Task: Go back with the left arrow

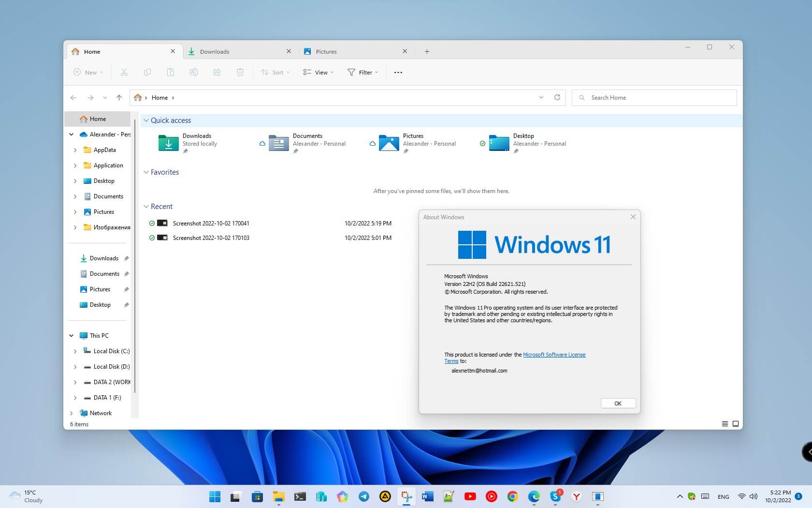Action: 73,98
